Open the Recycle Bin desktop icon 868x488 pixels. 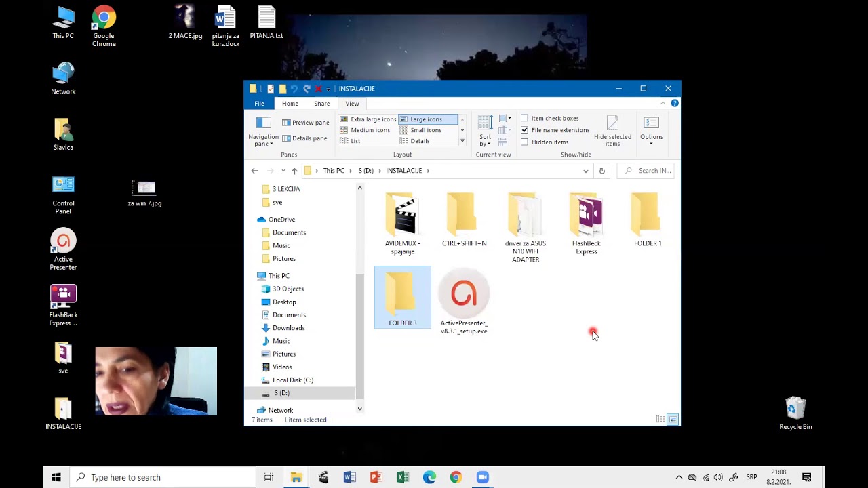point(795,413)
